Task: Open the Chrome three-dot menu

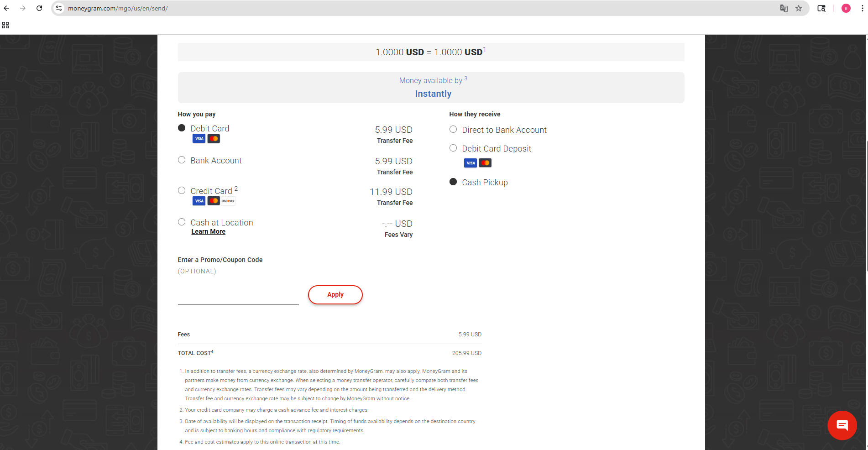Action: tap(862, 8)
